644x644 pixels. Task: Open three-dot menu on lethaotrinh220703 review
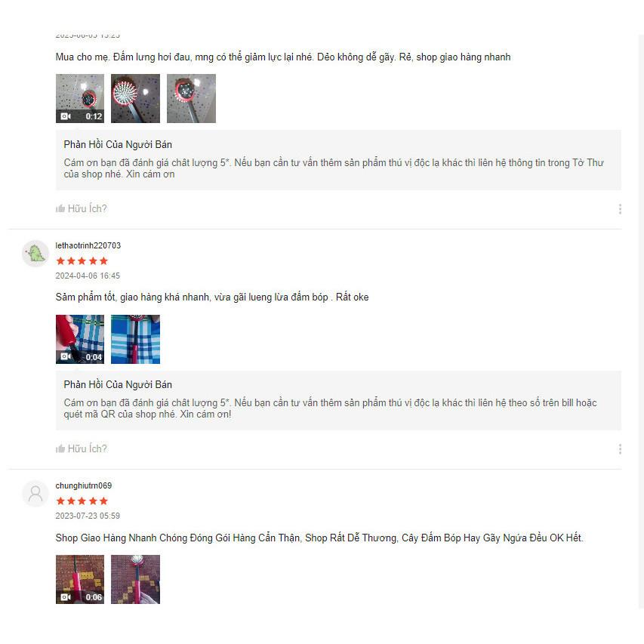pos(620,449)
